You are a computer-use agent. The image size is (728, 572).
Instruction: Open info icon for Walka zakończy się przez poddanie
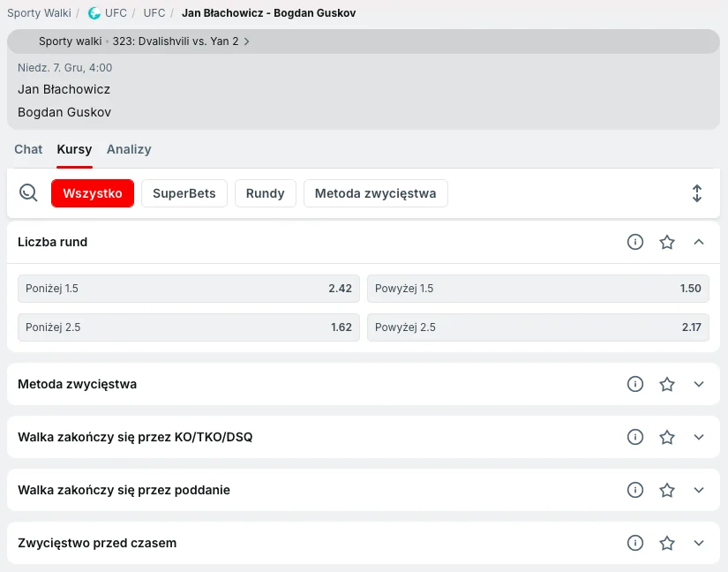635,490
